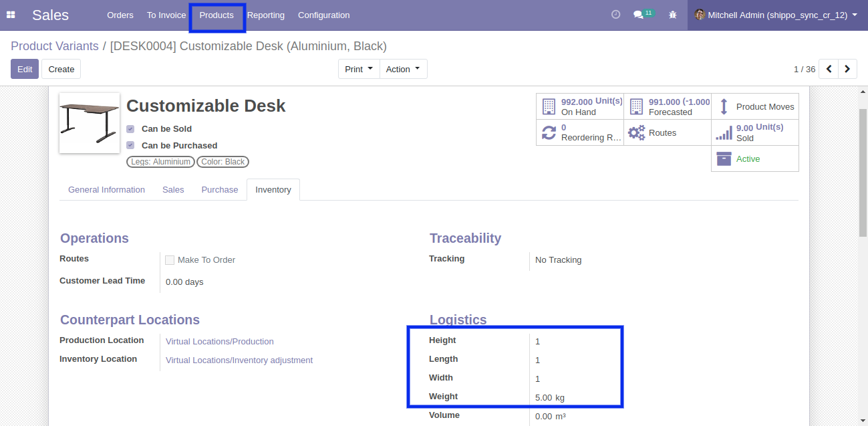Open Sold units bar chart icon
868x426 pixels.
coord(724,132)
